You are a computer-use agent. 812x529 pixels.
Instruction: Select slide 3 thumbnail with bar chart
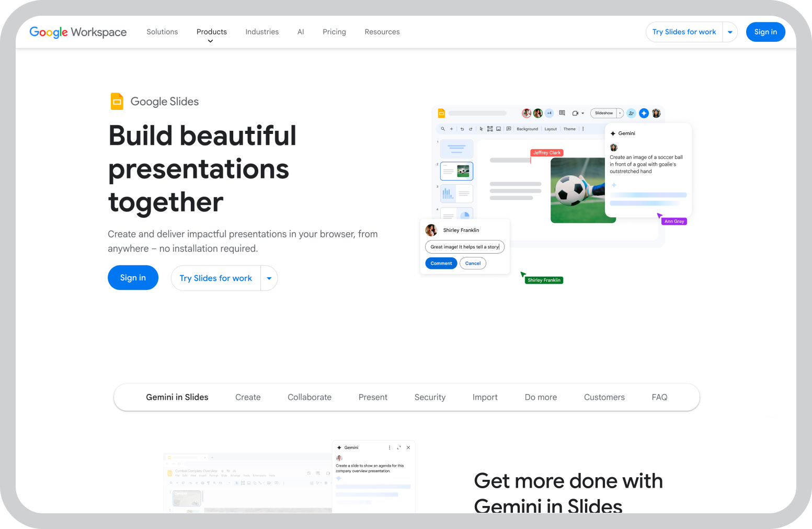click(x=456, y=194)
